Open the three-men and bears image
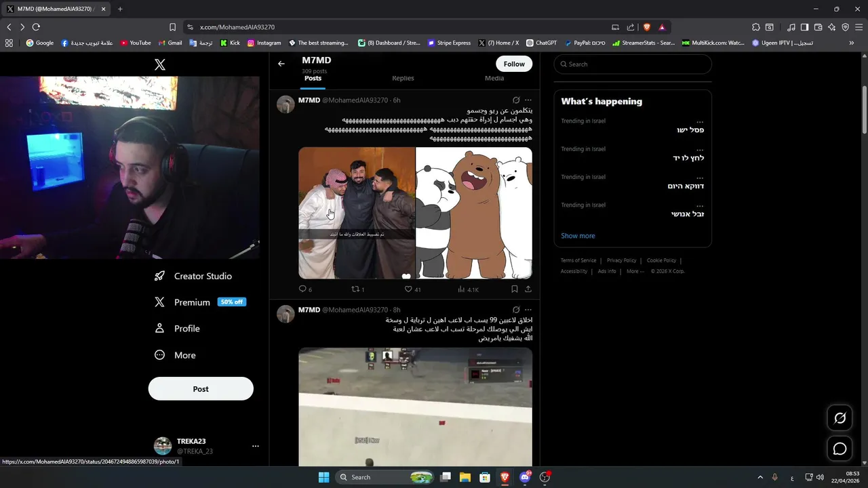The width and height of the screenshot is (868, 488). click(415, 213)
